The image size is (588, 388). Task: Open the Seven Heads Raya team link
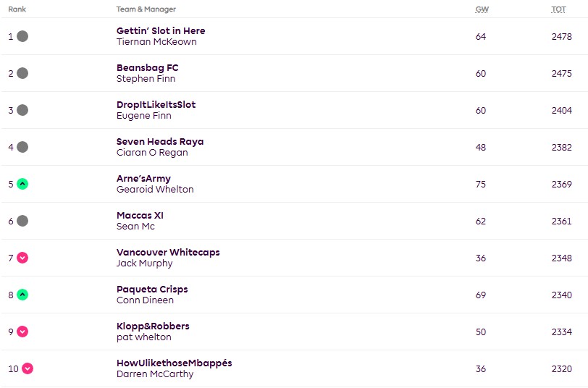(x=160, y=142)
